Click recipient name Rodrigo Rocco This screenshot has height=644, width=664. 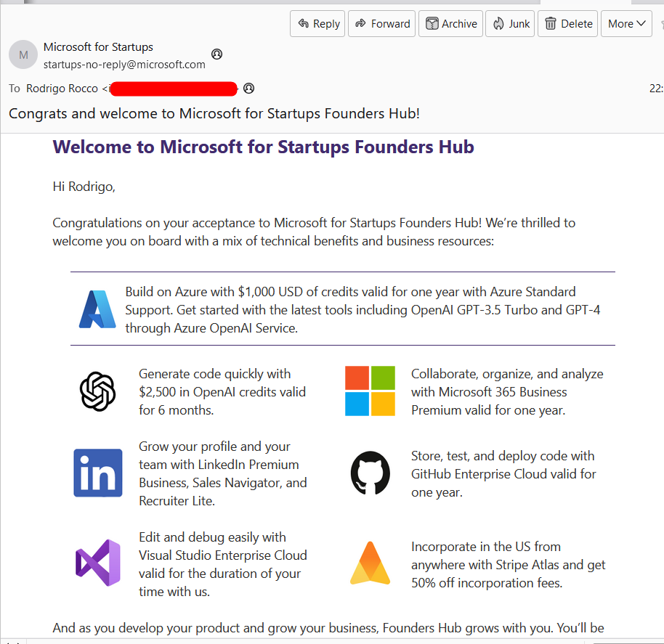62,89
